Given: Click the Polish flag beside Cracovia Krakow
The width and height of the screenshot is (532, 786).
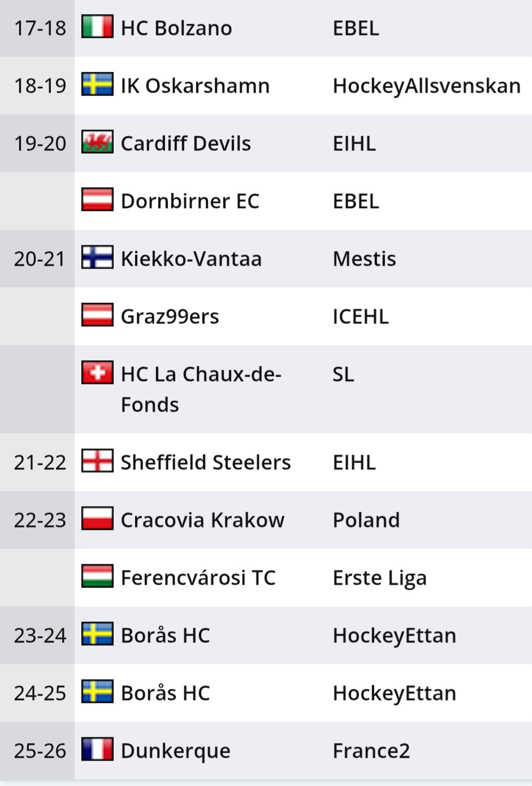Looking at the screenshot, I should click(97, 519).
